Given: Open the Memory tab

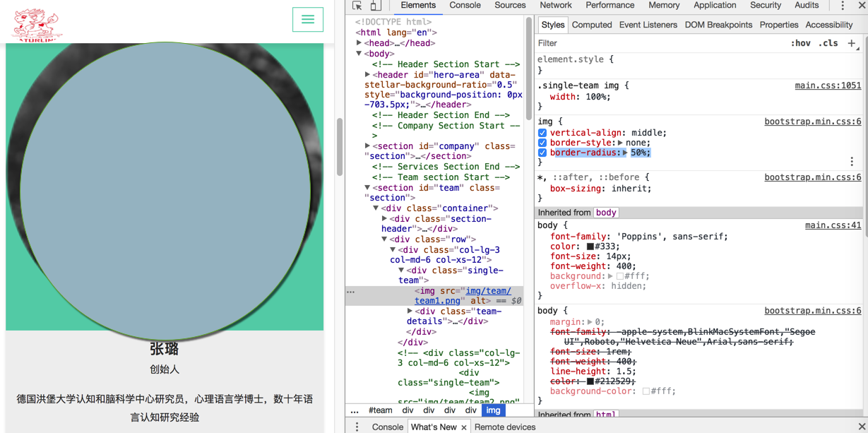Looking at the screenshot, I should point(664,6).
